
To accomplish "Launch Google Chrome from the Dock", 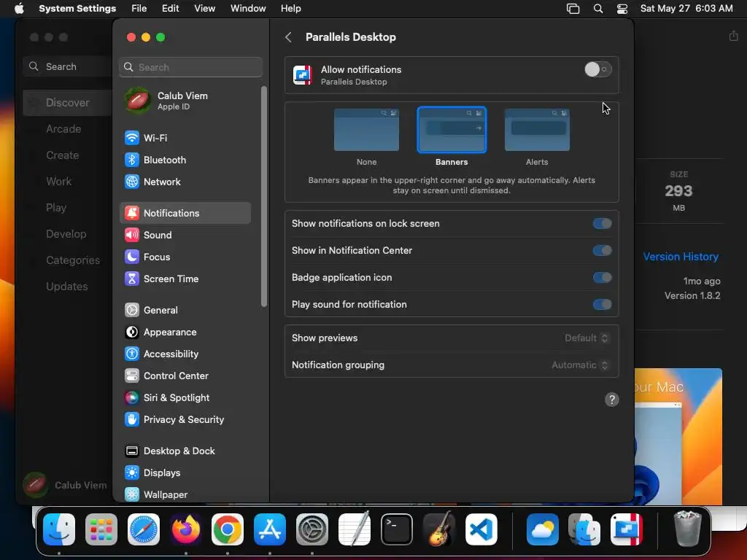I will pos(228,529).
